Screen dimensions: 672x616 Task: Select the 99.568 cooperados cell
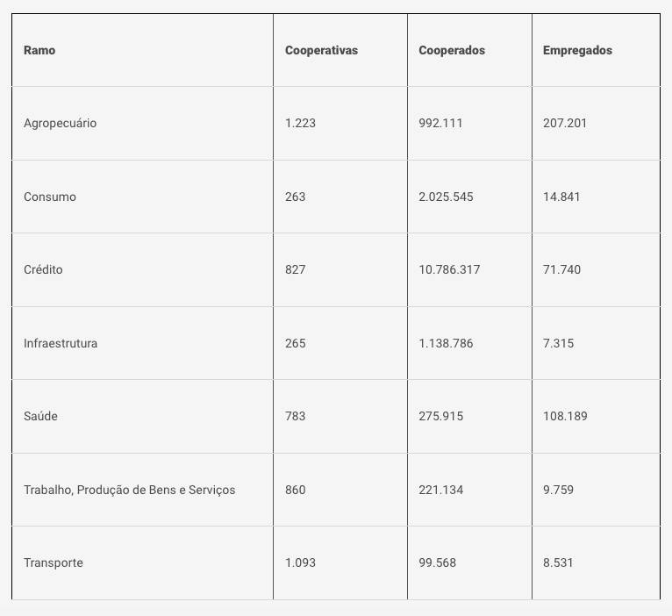(438, 562)
